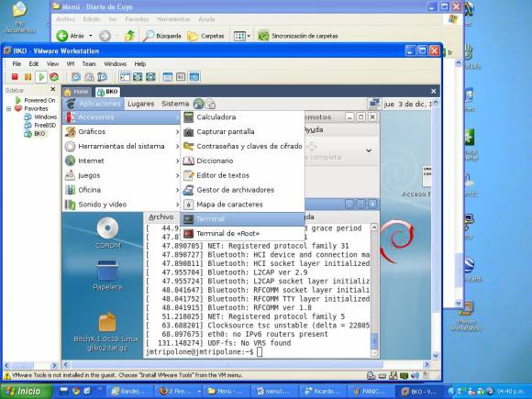This screenshot has width=532, height=399.
Task: Open the GNOME Lugares menu
Action: click(141, 104)
